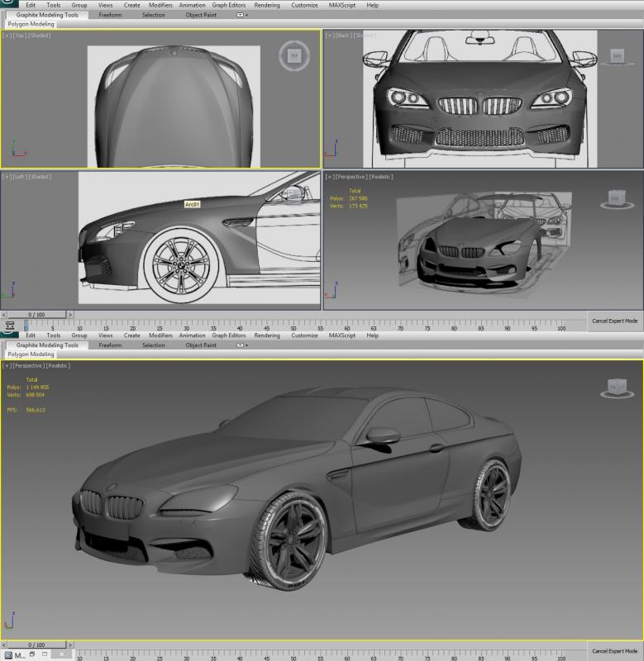
Task: Click the ViewCube in the Top viewport
Action: pos(294,55)
